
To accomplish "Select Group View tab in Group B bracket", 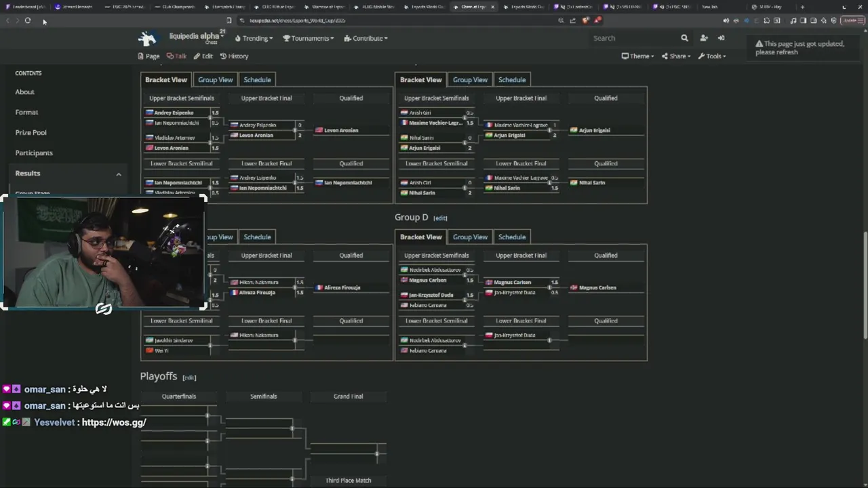I will pos(470,80).
